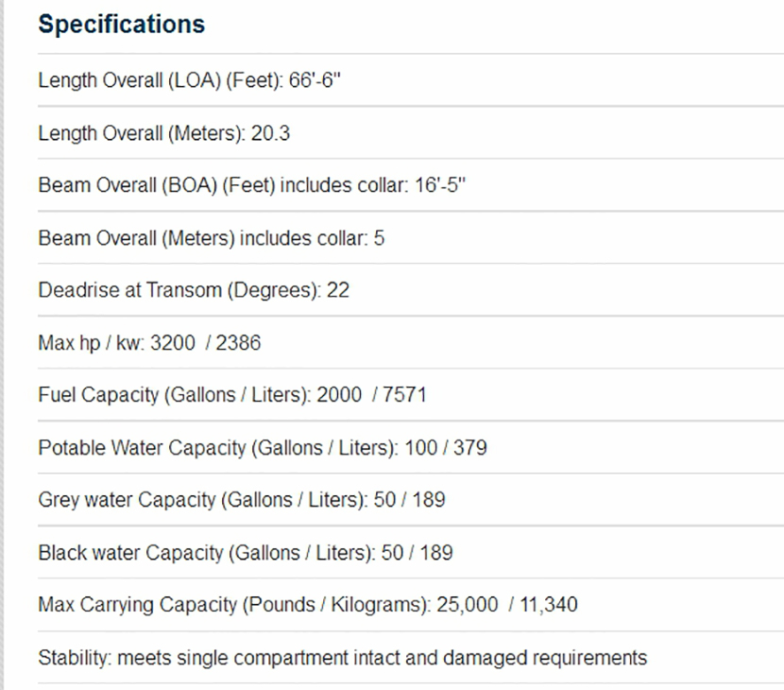The height and width of the screenshot is (690, 784).
Task: Click the 20.3 meters length value
Action: pyautogui.click(x=270, y=133)
